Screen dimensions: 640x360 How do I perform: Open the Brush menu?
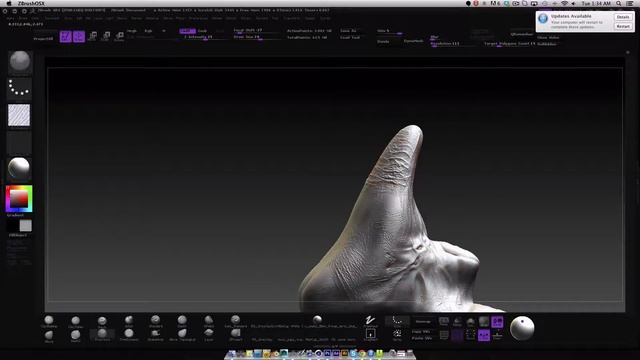click(x=22, y=18)
